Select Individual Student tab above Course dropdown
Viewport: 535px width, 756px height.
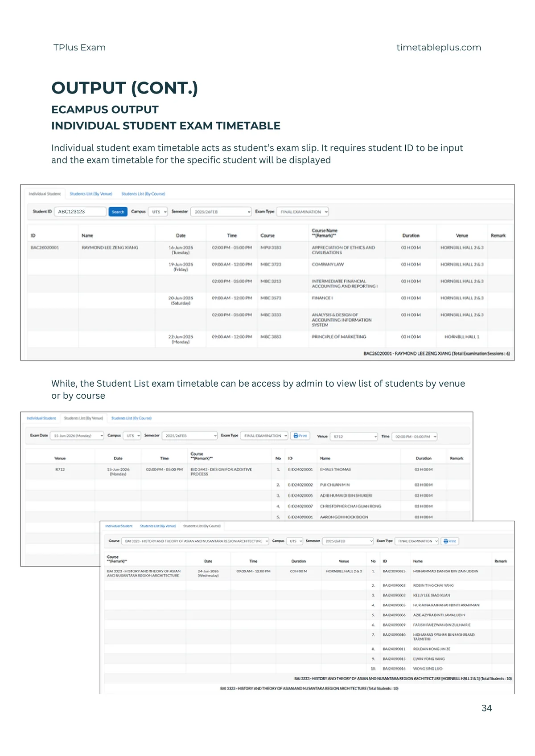coord(119,526)
